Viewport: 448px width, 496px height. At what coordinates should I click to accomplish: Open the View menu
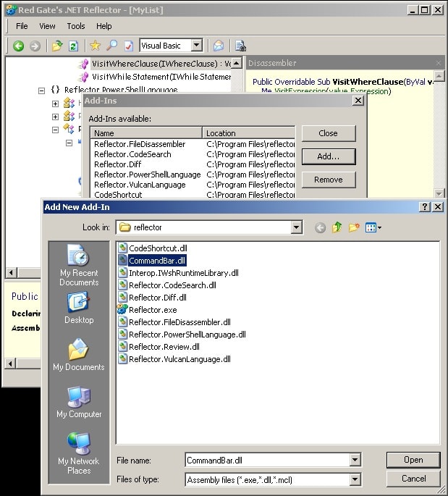47,26
